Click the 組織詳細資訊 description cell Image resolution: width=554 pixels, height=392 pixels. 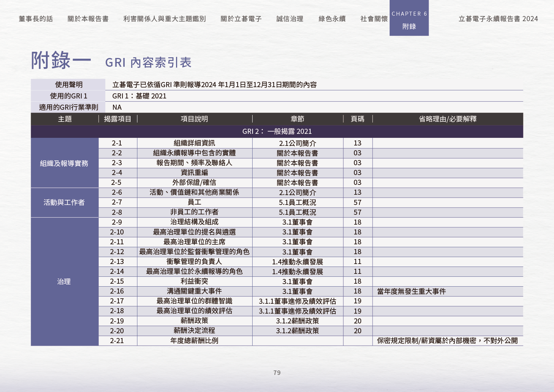194,143
